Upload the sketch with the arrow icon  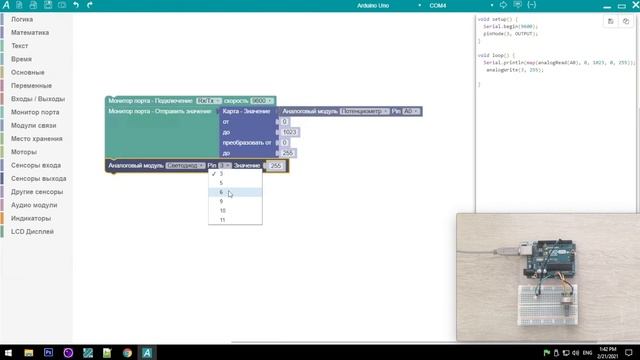click(x=503, y=5)
